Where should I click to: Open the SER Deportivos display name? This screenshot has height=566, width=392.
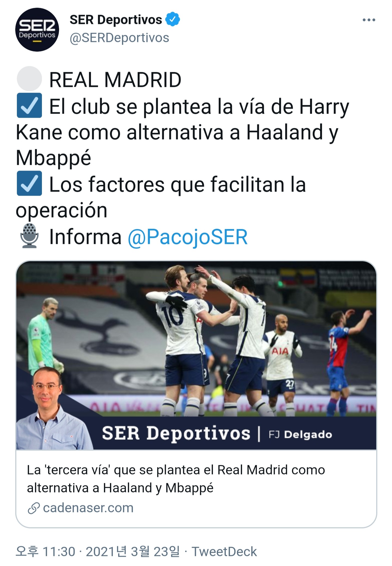click(116, 20)
